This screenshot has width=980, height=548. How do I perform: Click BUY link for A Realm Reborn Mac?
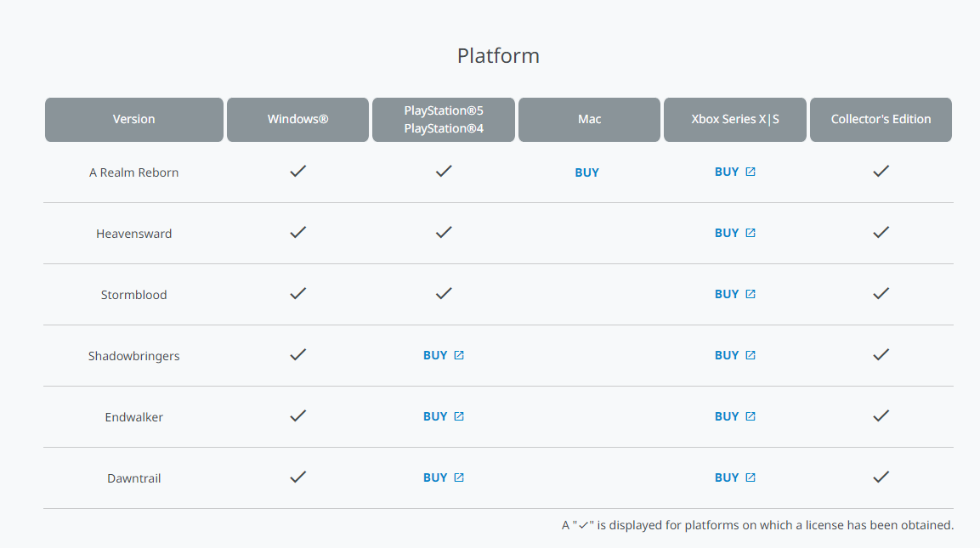point(586,172)
